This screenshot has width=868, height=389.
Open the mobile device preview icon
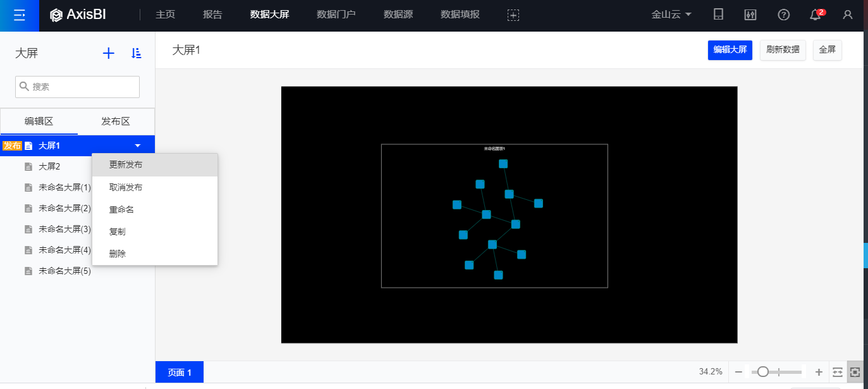(x=718, y=15)
